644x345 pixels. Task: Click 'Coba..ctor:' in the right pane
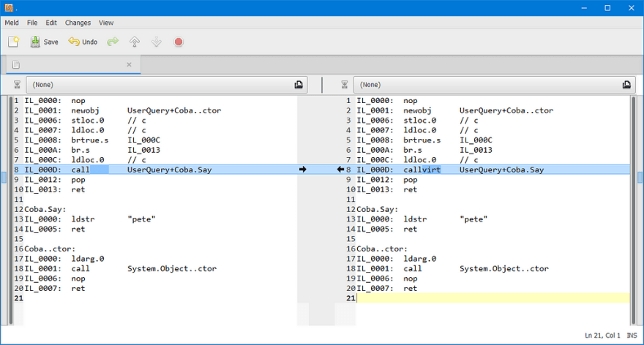(x=382, y=249)
